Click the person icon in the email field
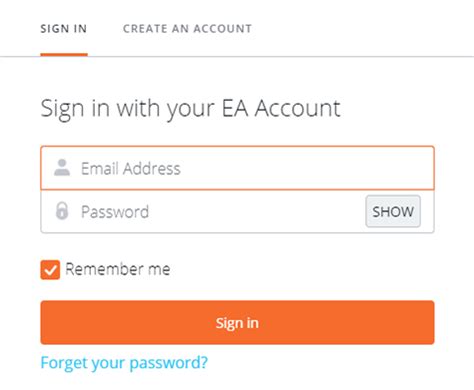 pyautogui.click(x=62, y=167)
